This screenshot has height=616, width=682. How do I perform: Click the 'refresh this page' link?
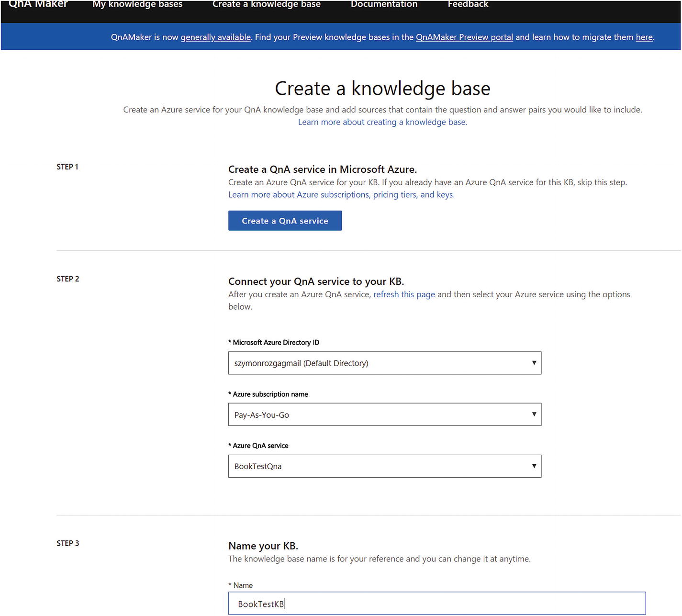pos(404,294)
